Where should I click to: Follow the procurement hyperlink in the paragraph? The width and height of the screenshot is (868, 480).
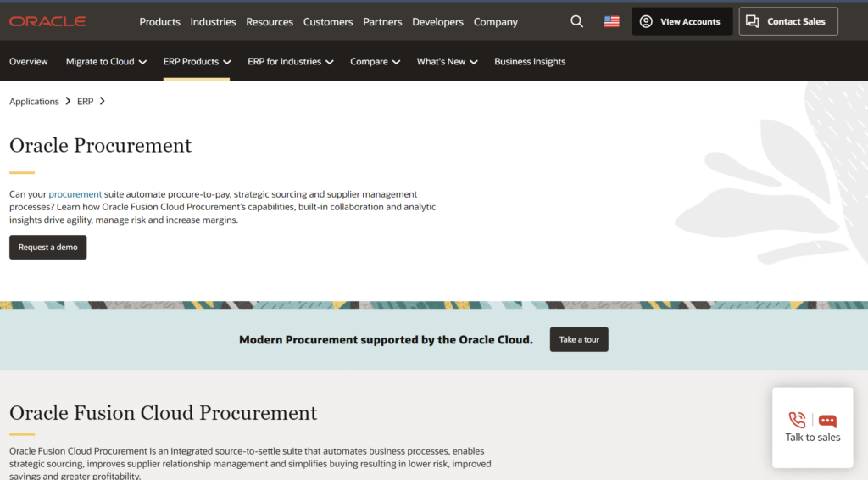[x=75, y=194]
